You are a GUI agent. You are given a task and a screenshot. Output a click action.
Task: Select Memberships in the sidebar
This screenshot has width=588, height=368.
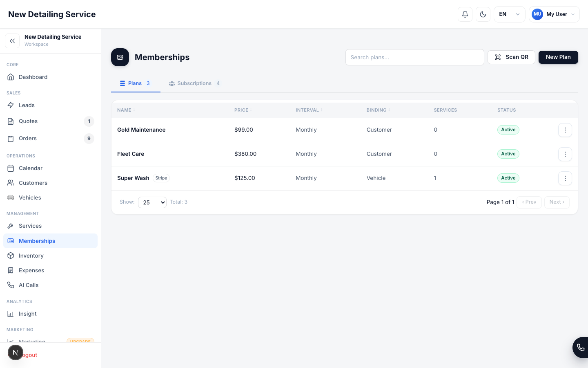[50, 241]
